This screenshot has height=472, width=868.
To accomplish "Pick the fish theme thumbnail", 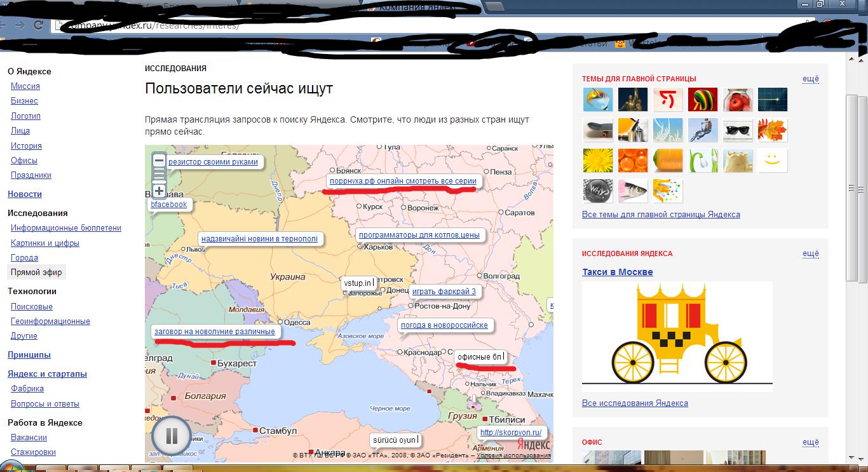I will point(633,191).
